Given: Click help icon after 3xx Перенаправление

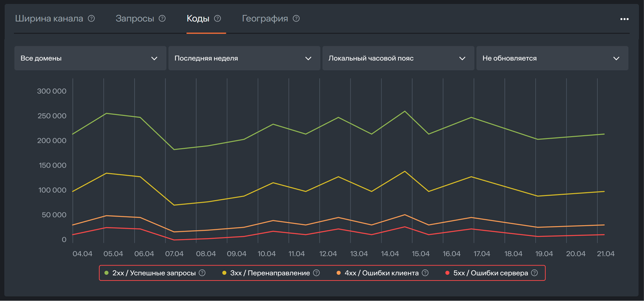Looking at the screenshot, I should click(316, 273).
